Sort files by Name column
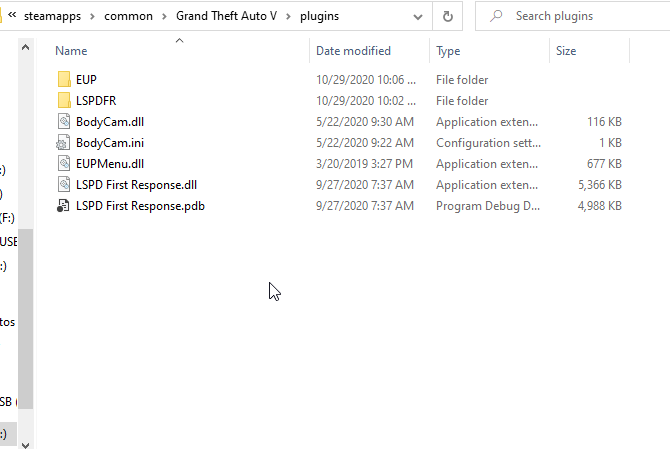The height and width of the screenshot is (449, 670). (71, 50)
